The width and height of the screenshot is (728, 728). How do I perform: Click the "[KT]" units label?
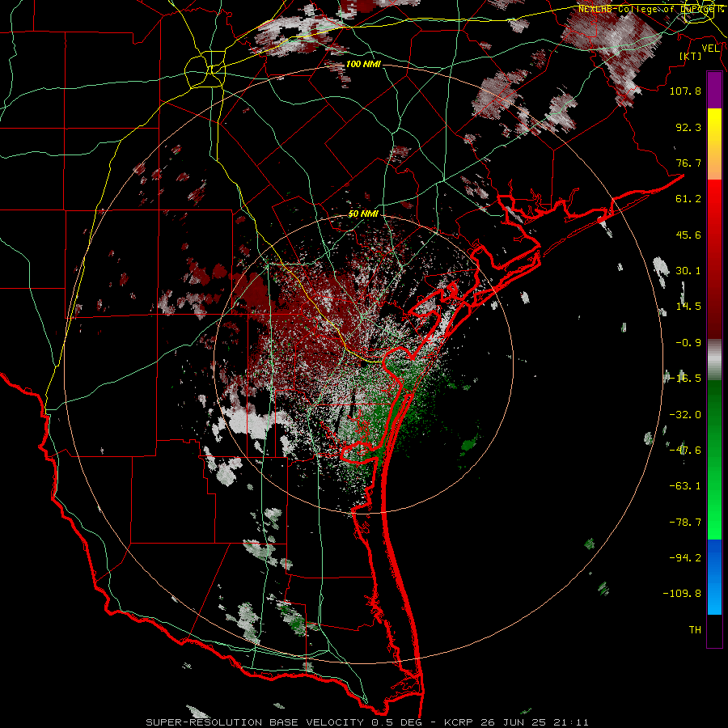[x=691, y=56]
